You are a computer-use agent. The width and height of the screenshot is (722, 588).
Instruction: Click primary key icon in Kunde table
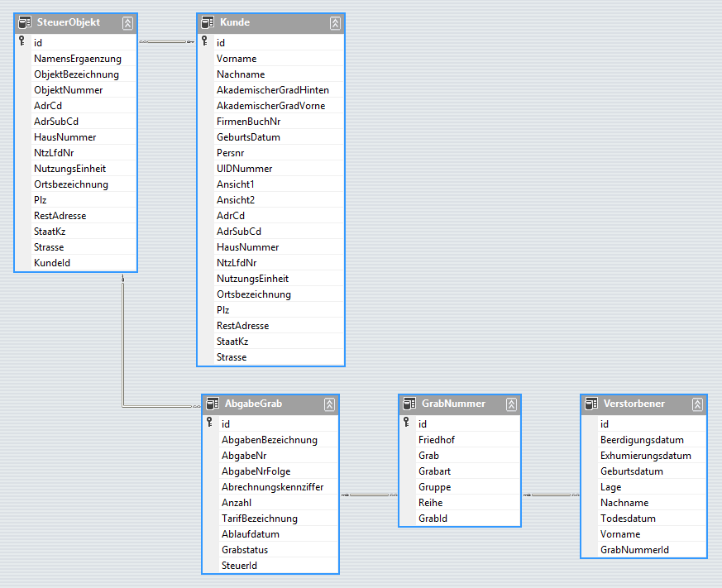pyautogui.click(x=205, y=41)
